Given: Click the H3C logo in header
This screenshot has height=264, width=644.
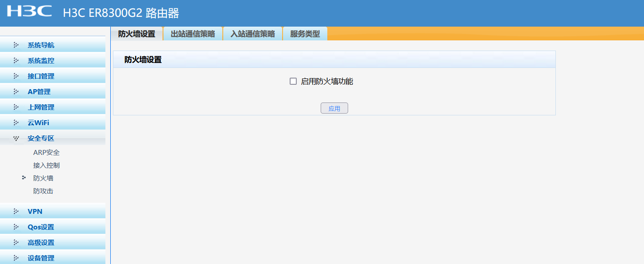Looking at the screenshot, I should tap(29, 11).
